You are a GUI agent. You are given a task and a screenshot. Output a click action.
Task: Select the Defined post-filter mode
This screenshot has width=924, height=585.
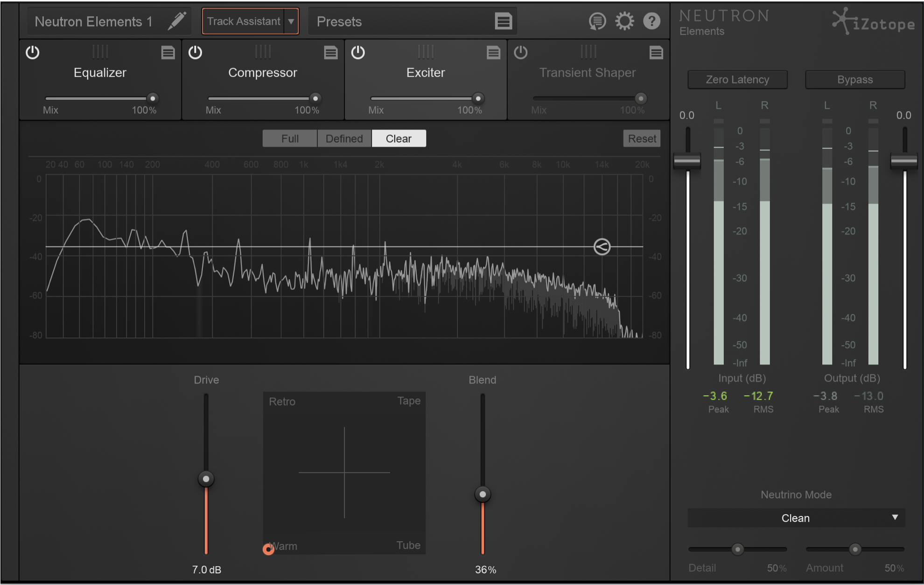[344, 139]
